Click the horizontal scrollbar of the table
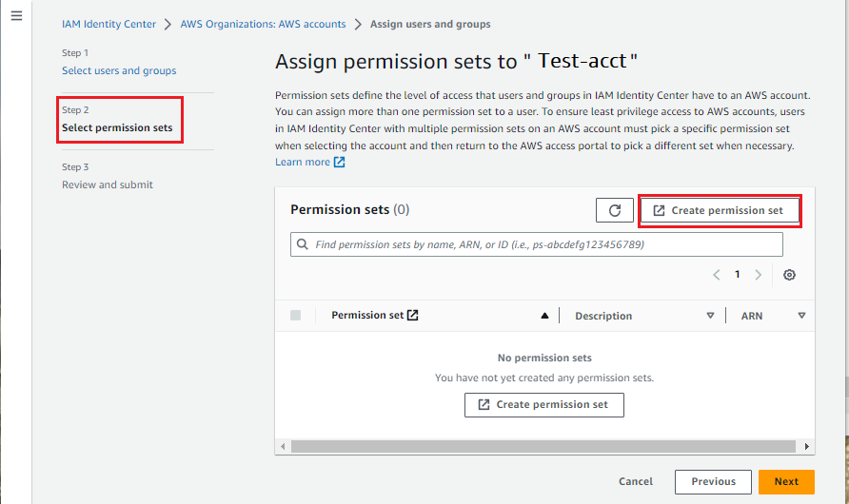Viewport: 849px width, 504px height. 543,447
